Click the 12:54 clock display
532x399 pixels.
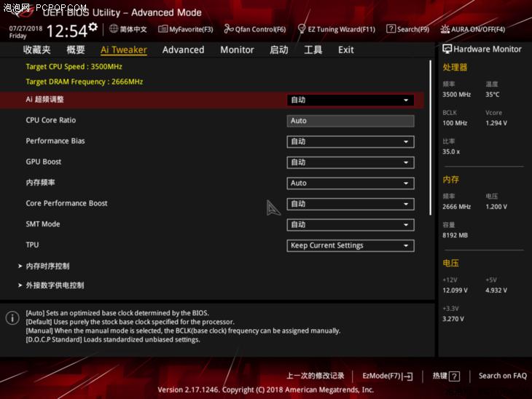[x=67, y=31]
